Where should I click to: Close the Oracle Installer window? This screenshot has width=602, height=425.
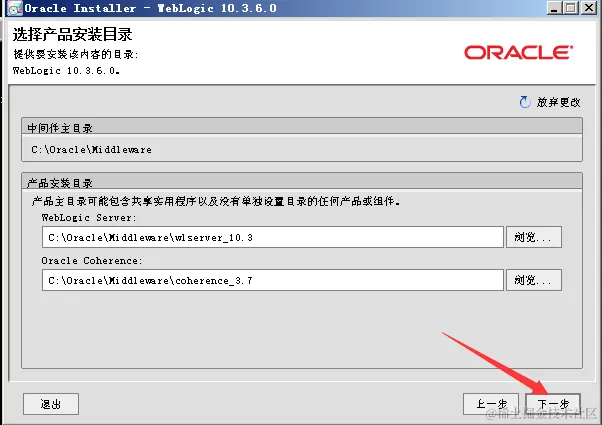click(x=589, y=8)
